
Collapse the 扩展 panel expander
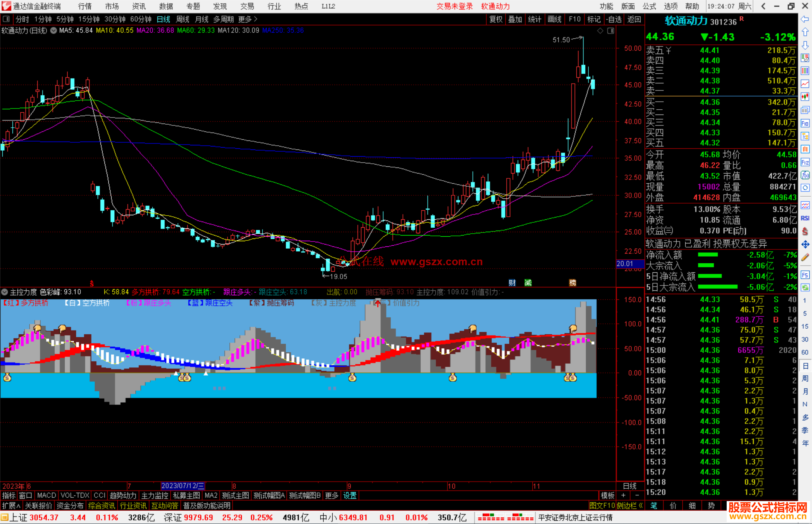(x=11, y=506)
